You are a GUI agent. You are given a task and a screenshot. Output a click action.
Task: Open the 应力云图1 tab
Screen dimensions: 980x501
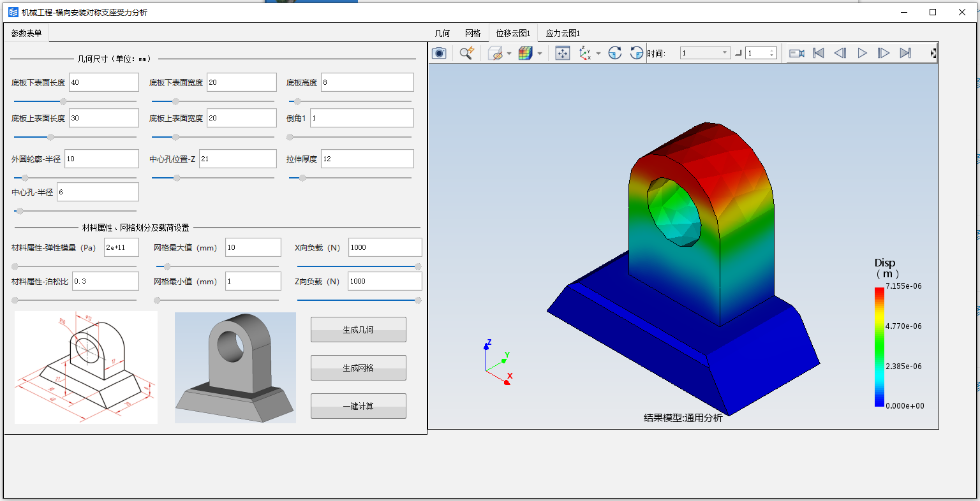click(563, 33)
